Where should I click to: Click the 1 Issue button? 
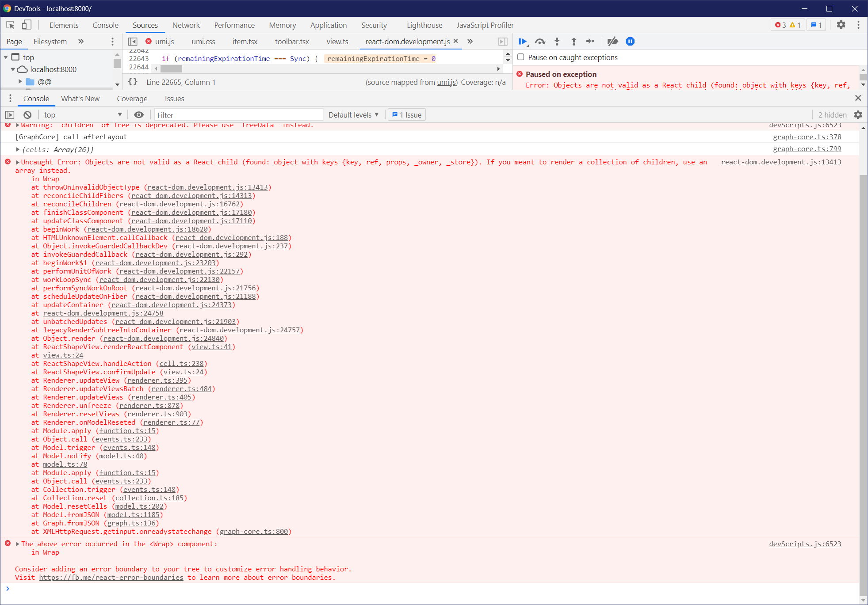point(406,114)
